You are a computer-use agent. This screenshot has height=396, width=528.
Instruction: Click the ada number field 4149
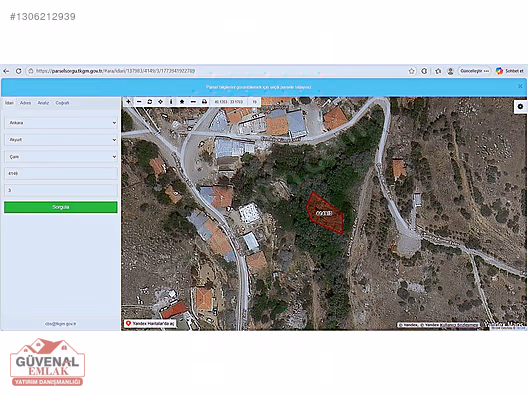pyautogui.click(x=61, y=173)
